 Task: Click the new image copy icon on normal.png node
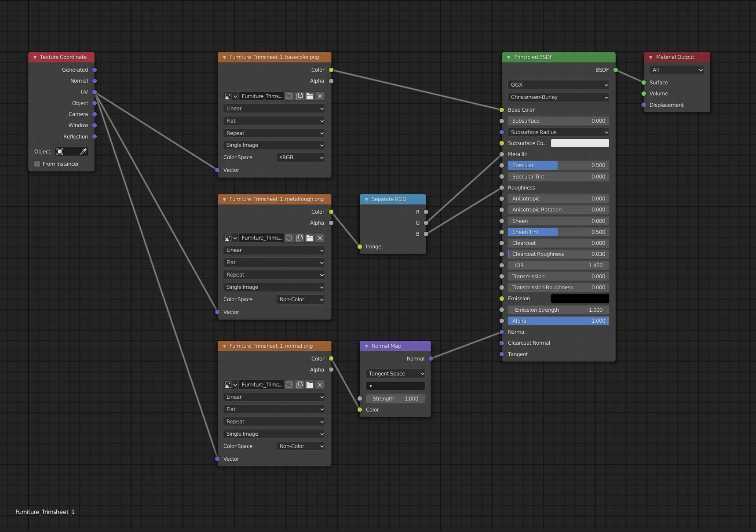click(299, 385)
